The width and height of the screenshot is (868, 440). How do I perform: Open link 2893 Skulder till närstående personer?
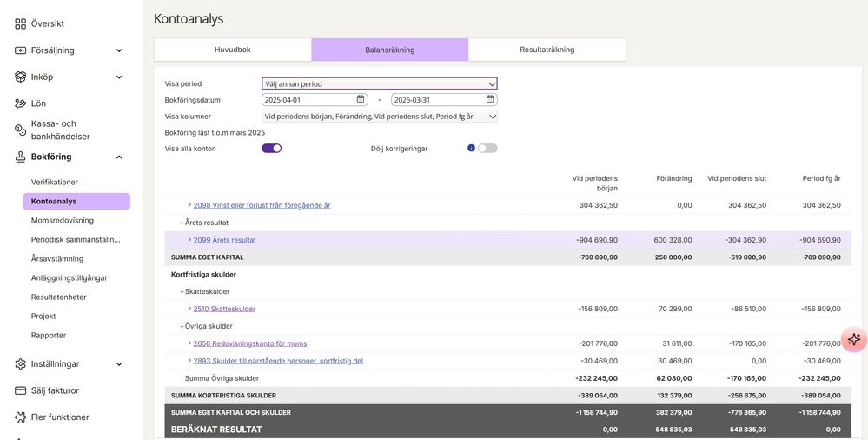[x=278, y=361]
